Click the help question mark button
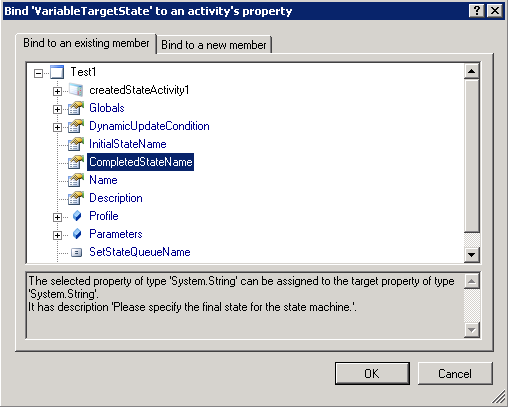Viewport: 508px width, 407px height. tap(477, 11)
